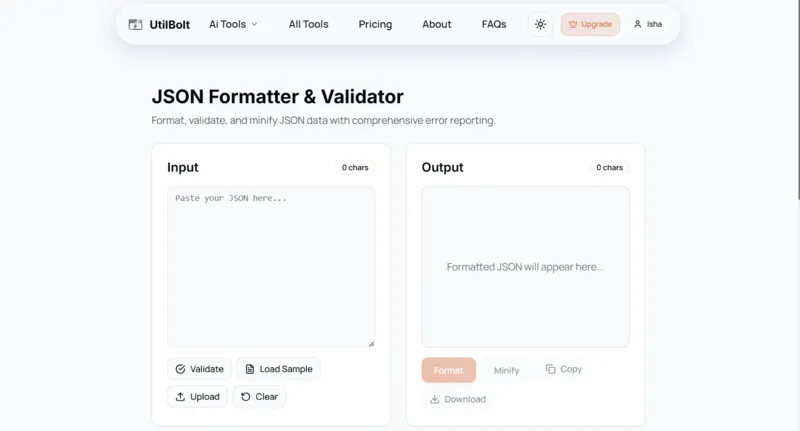This screenshot has width=800, height=431.
Task: Download the formatted JSON
Action: point(458,399)
